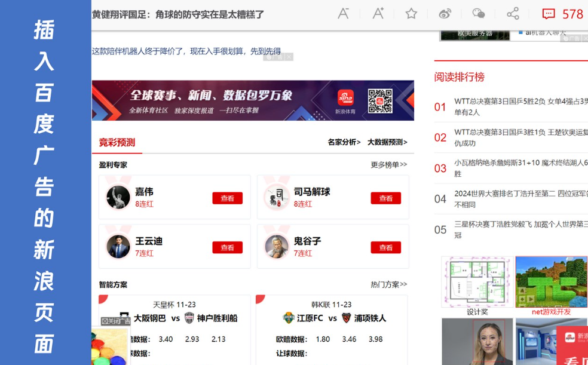
Task: Open ranking 02 王楚钦 article
Action: [521, 137]
